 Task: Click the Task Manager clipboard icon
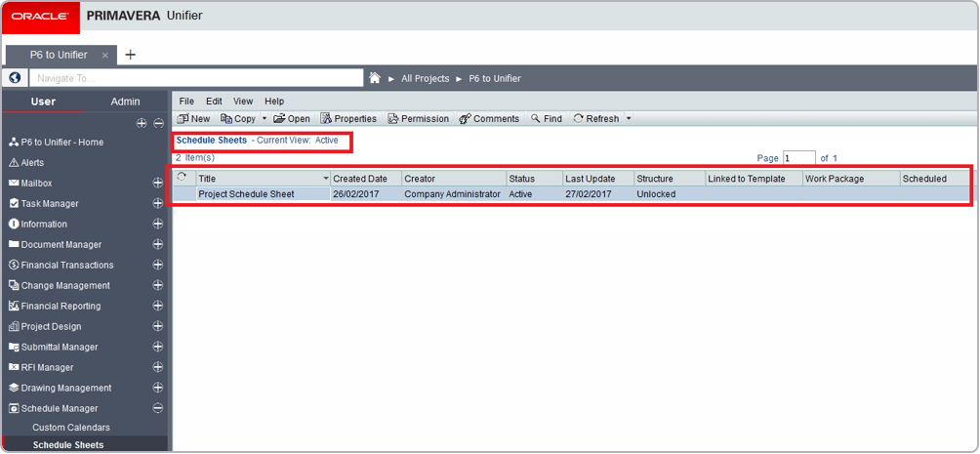14,203
